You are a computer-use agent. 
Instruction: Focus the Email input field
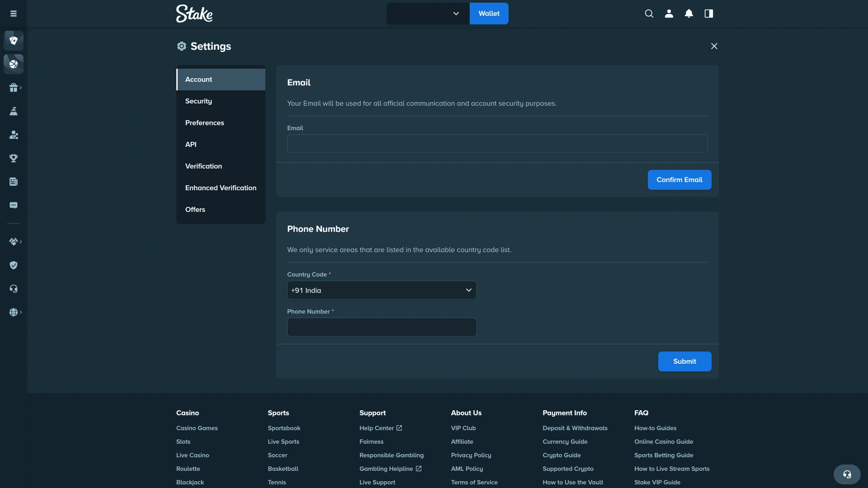[497, 144]
